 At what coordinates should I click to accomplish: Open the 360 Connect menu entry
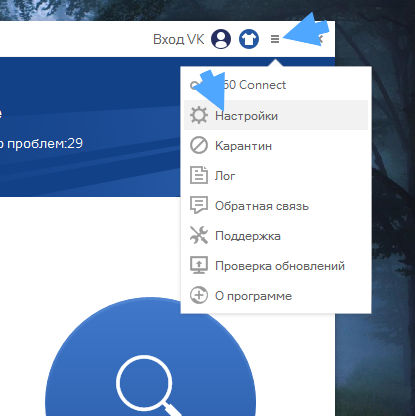(276, 85)
